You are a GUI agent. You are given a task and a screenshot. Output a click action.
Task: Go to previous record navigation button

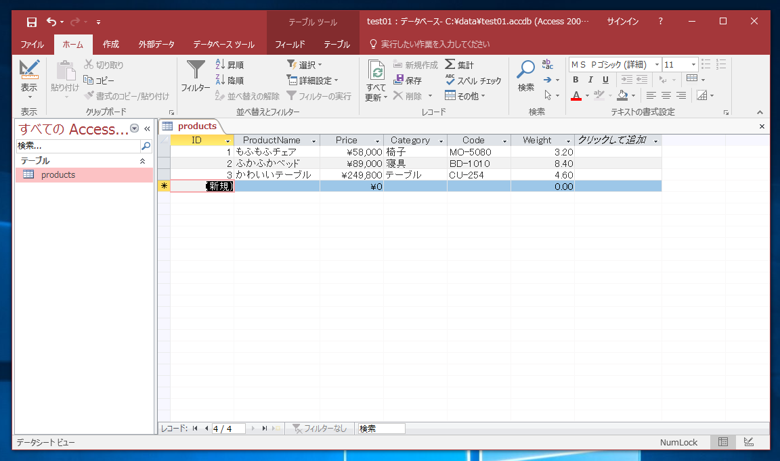pos(206,428)
